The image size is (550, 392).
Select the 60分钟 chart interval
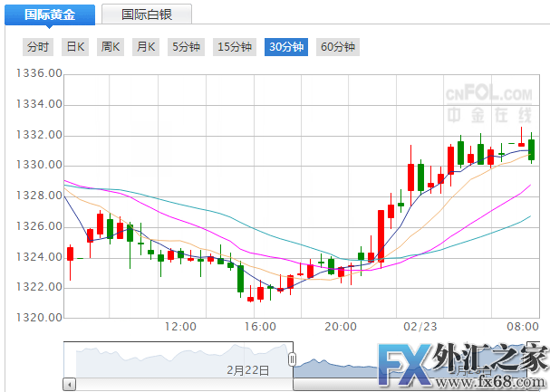point(338,47)
